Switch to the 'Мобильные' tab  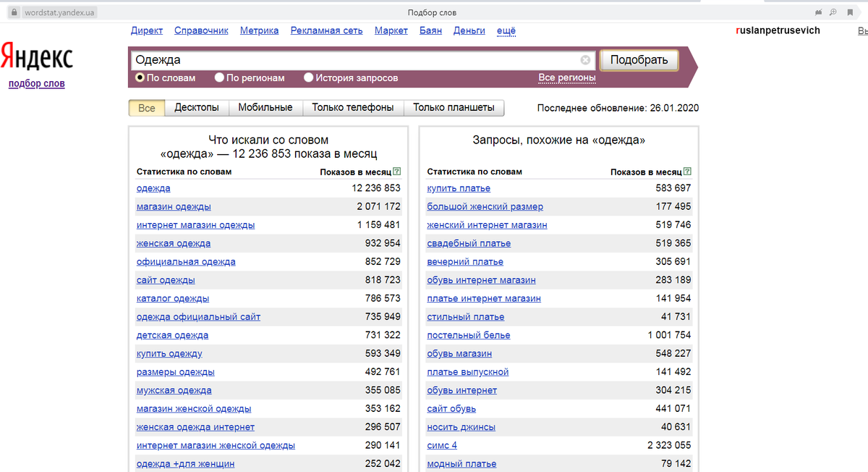[x=265, y=108]
